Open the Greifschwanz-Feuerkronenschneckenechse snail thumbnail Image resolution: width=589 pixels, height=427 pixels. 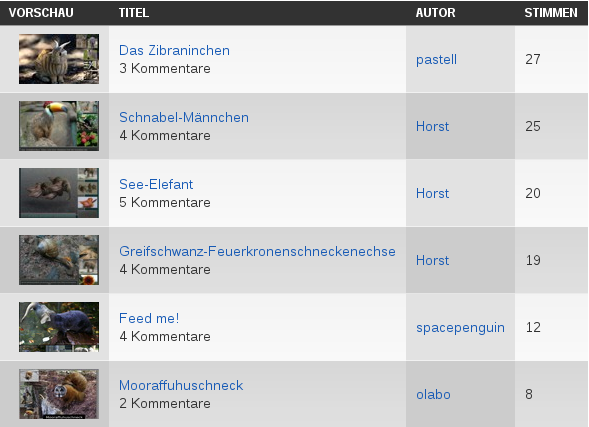pyautogui.click(x=59, y=260)
